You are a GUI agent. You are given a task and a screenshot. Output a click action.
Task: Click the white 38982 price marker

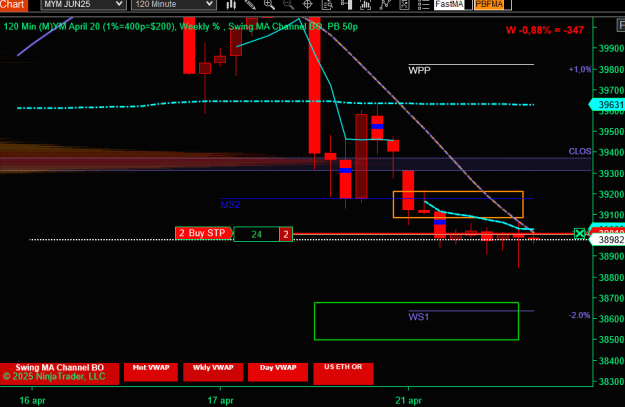pyautogui.click(x=607, y=240)
